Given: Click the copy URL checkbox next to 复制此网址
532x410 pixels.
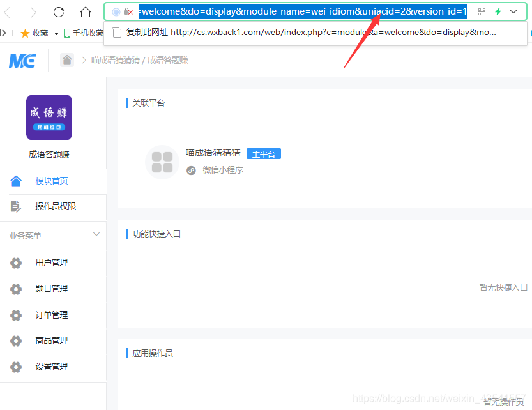Looking at the screenshot, I should pyautogui.click(x=116, y=33).
